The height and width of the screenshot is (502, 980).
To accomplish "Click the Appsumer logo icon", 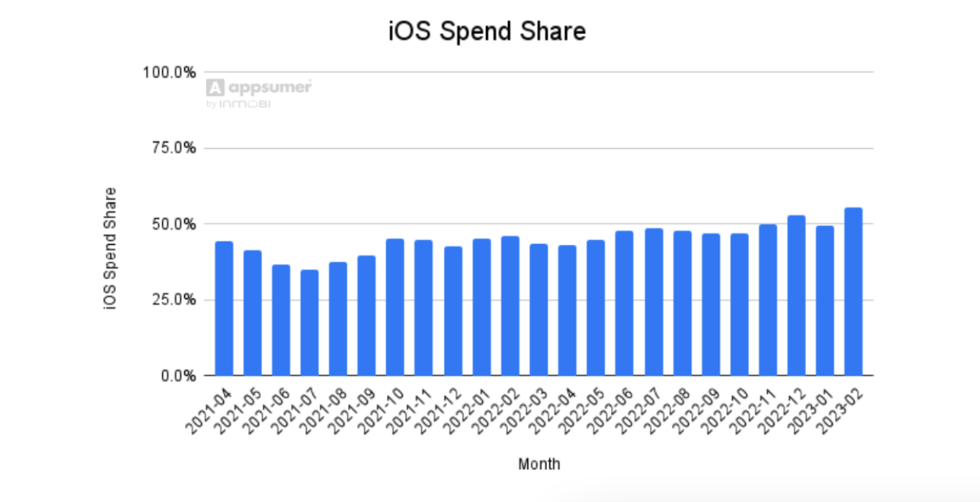I will click(x=215, y=87).
